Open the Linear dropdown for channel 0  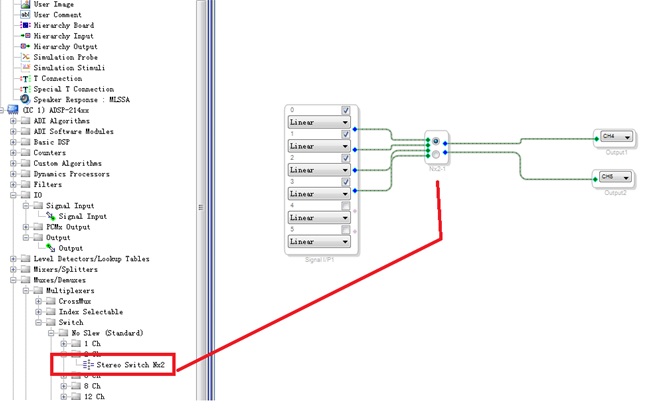(x=319, y=122)
